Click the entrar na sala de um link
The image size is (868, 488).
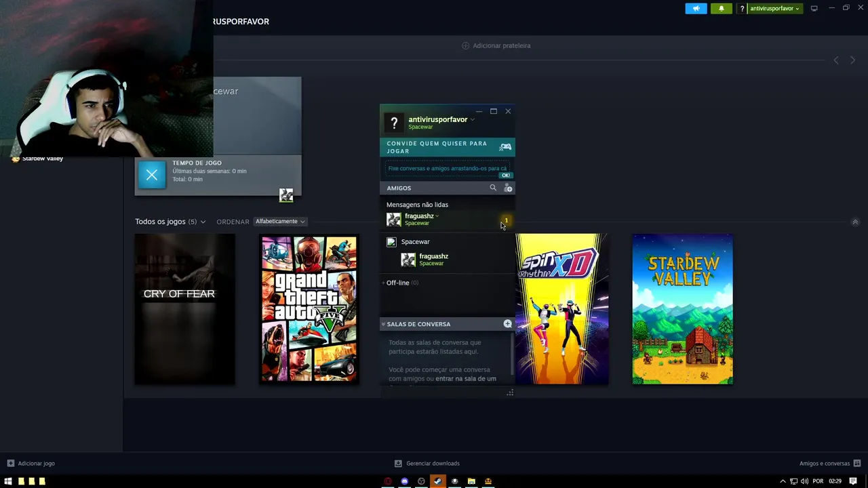click(466, 379)
